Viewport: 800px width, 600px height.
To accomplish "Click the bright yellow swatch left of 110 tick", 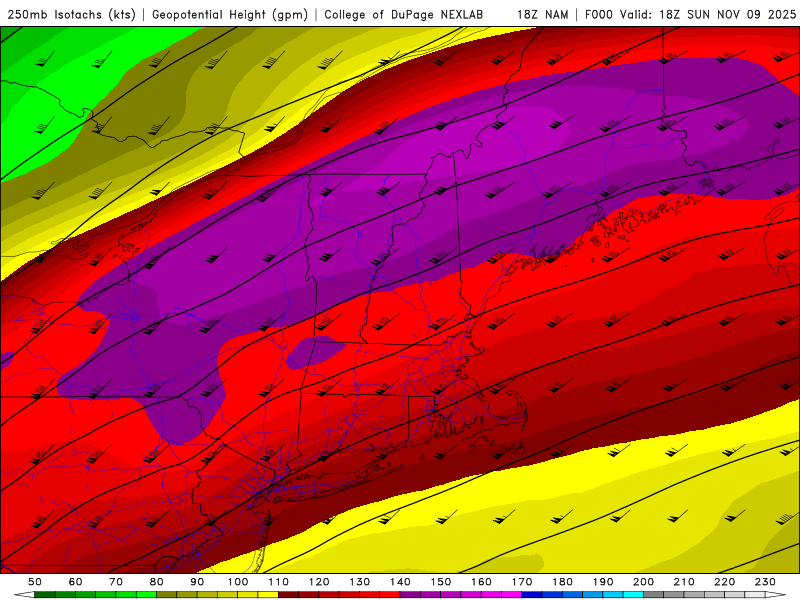I will [268, 595].
